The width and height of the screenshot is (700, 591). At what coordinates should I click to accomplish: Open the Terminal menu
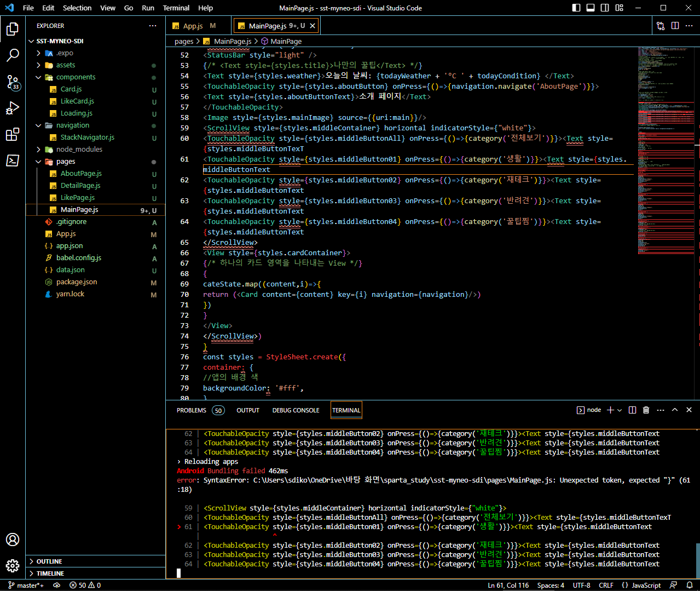pos(176,8)
